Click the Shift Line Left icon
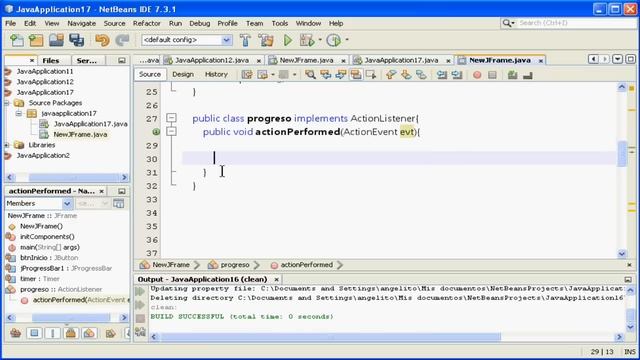The width and height of the screenshot is (640, 360). pyautogui.click(x=442, y=75)
